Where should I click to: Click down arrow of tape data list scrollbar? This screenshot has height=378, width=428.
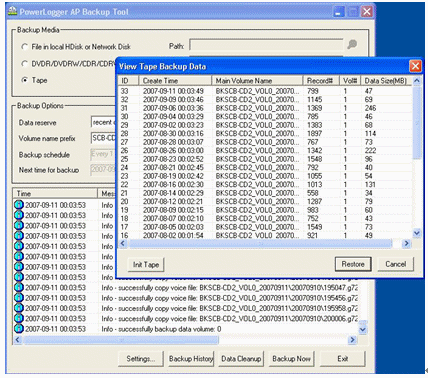click(x=417, y=233)
